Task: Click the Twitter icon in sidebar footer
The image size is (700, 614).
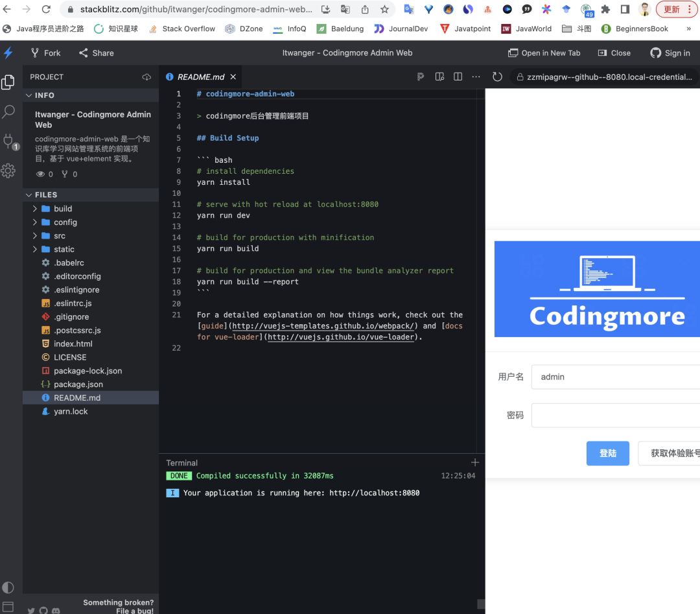Action: [x=31, y=610]
